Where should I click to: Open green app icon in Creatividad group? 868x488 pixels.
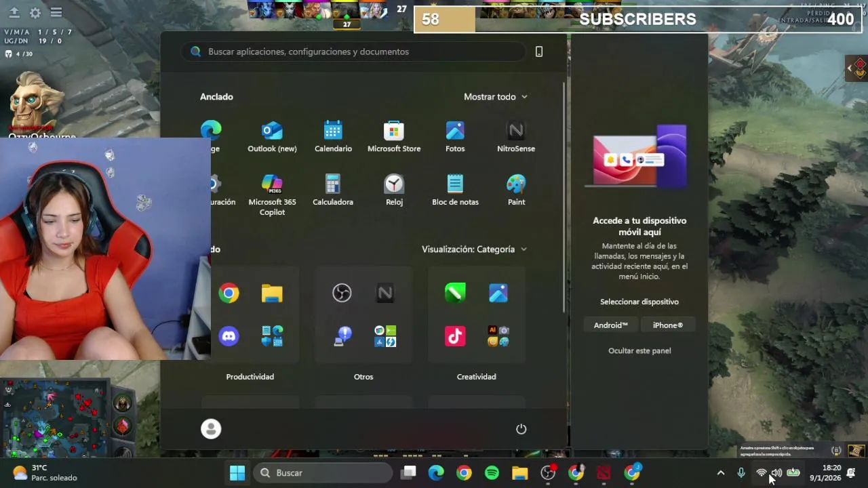[455, 293]
